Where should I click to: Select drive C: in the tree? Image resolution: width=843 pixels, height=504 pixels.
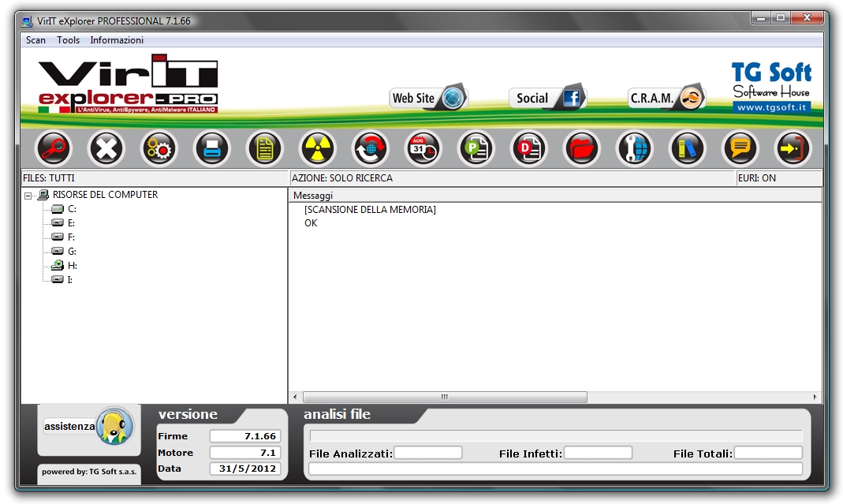pos(72,209)
